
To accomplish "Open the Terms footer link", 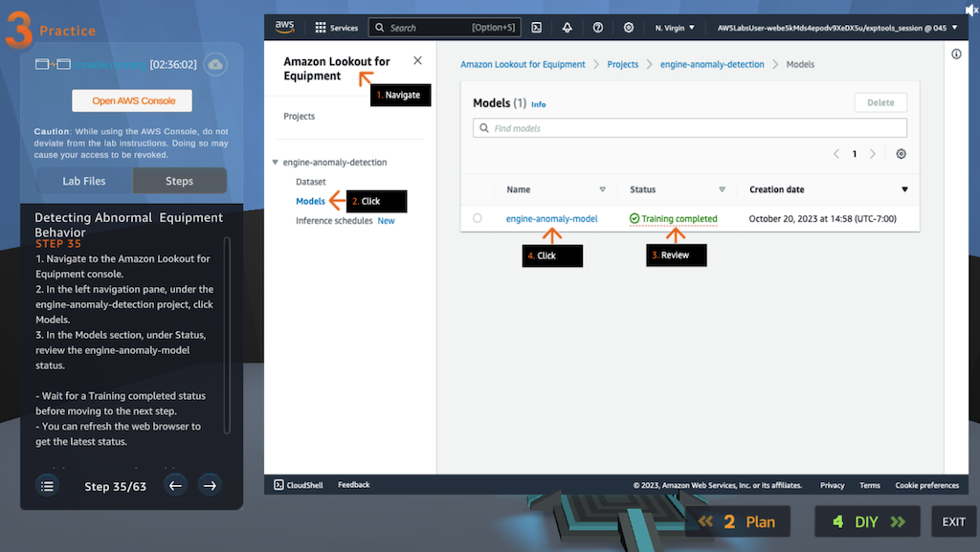I will coord(869,485).
